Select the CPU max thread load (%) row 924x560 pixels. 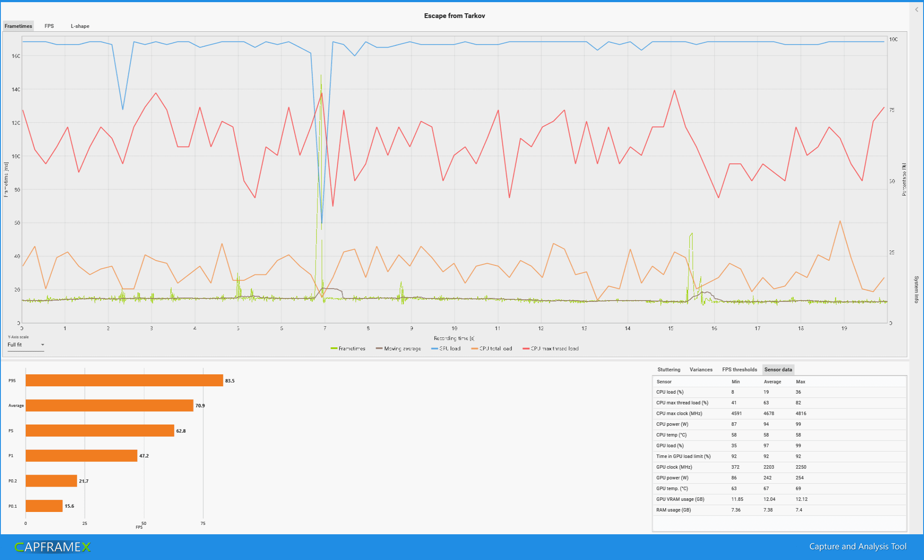[x=780, y=403]
